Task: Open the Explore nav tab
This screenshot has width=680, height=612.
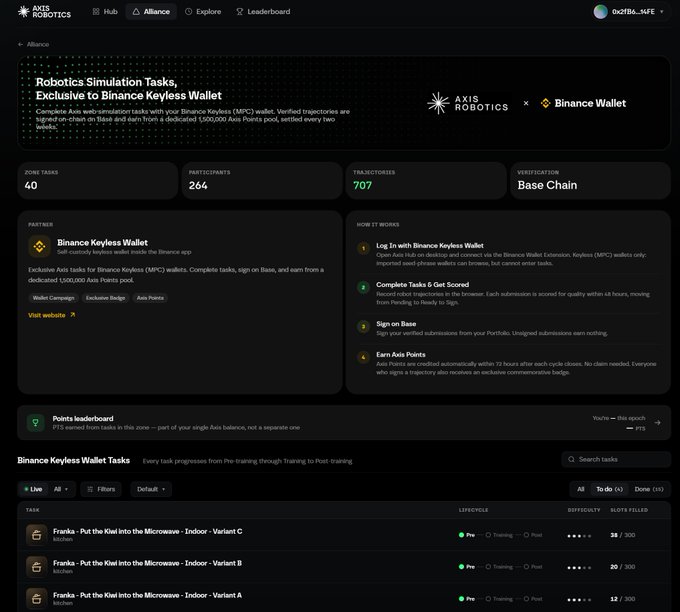Action: click(x=203, y=12)
